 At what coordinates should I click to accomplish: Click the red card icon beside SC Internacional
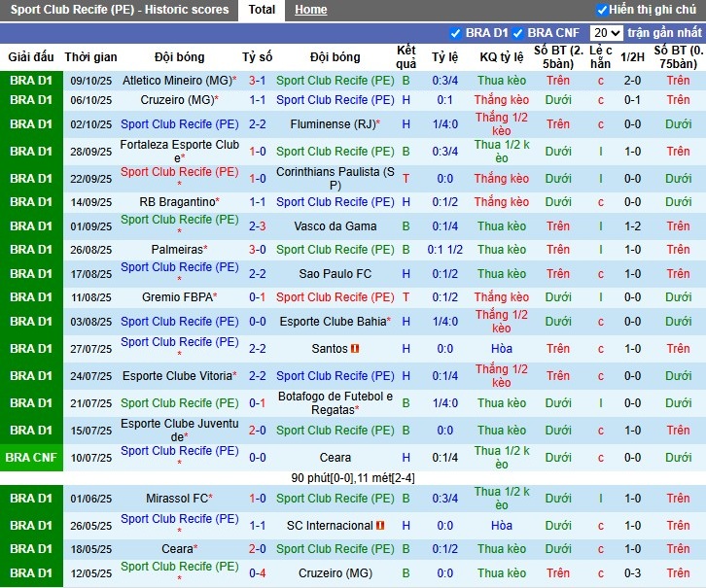[380, 526]
